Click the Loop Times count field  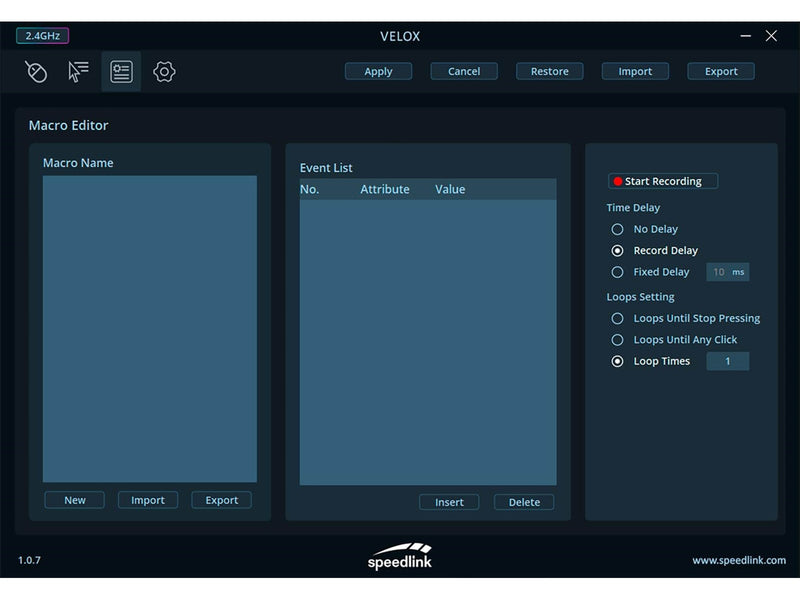(728, 361)
